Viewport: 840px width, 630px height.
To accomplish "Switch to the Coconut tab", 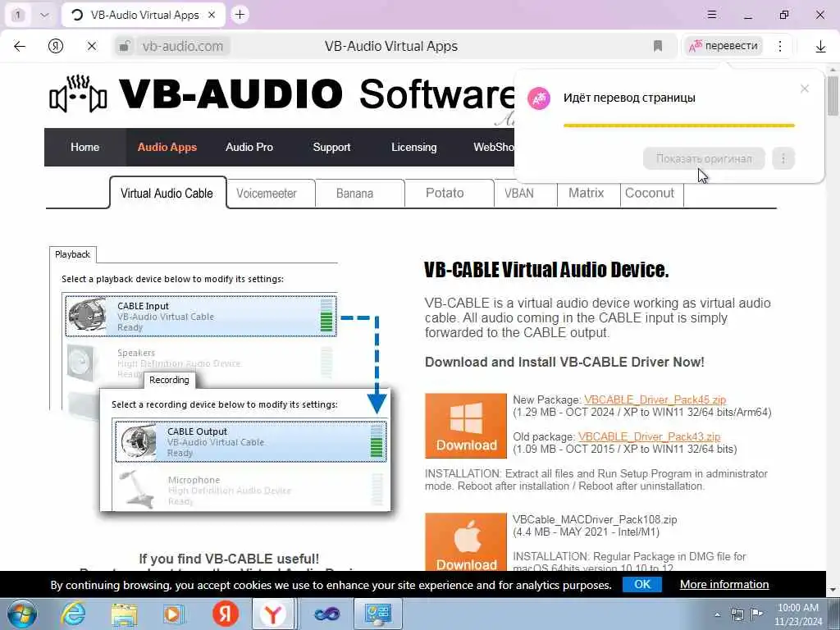I will 650,194.
